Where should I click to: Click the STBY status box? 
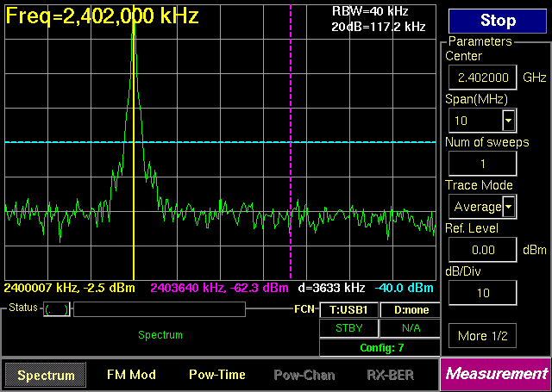[x=348, y=328]
